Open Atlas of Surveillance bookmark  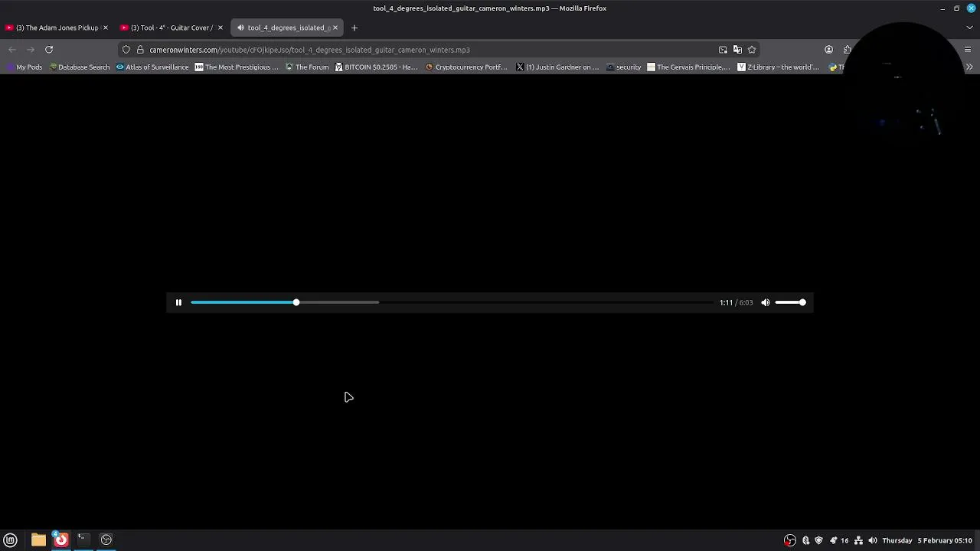click(152, 67)
